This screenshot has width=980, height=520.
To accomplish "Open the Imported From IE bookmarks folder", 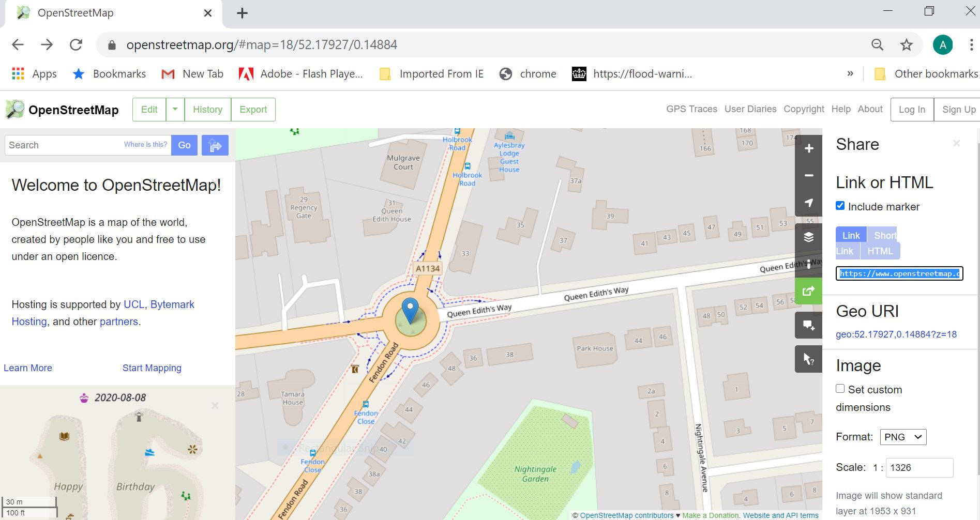I will point(431,74).
